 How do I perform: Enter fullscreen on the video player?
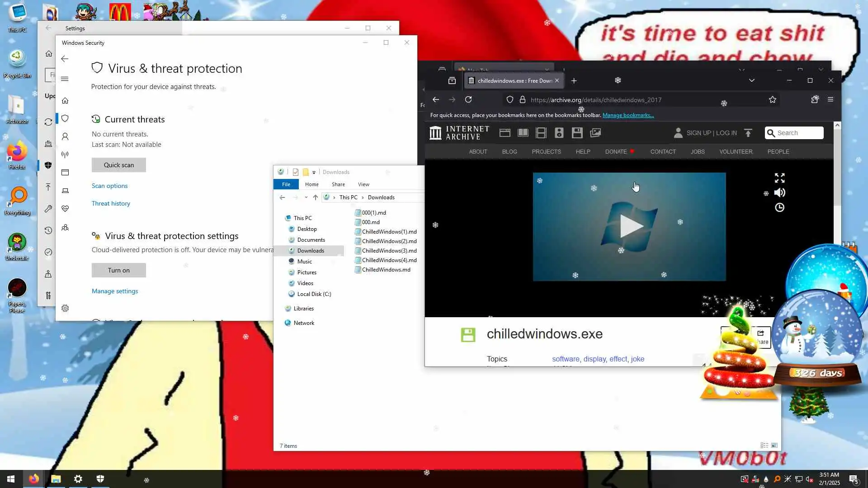tap(779, 178)
